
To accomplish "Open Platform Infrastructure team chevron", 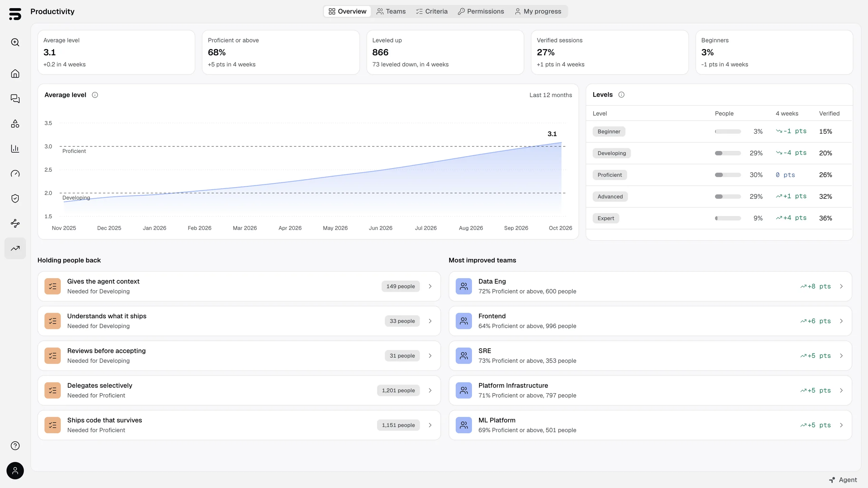I will tap(841, 390).
